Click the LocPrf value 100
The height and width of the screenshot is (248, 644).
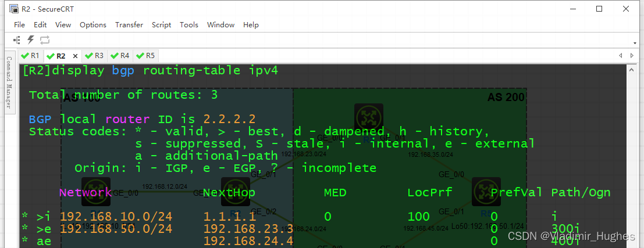pos(418,217)
